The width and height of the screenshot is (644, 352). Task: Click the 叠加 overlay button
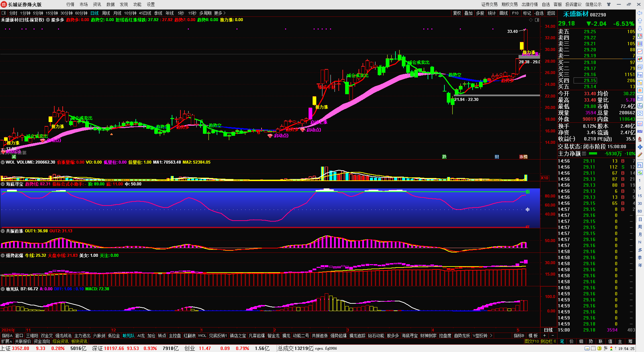coord(469,13)
